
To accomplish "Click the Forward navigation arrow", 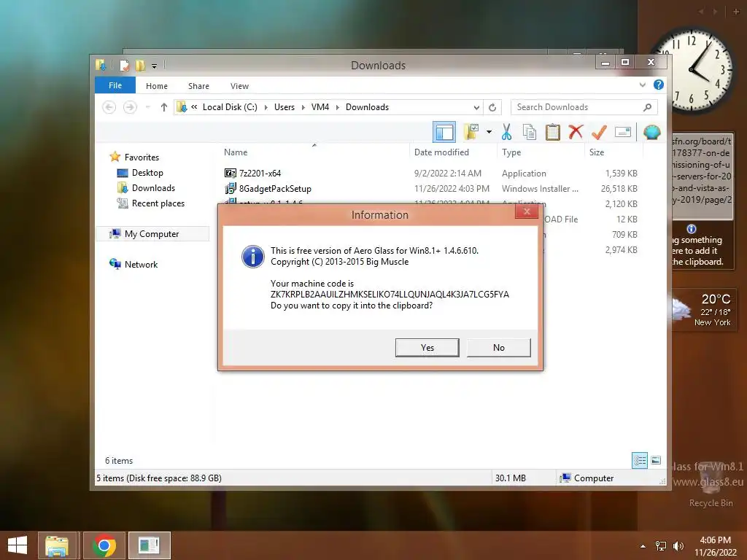I will [x=130, y=107].
